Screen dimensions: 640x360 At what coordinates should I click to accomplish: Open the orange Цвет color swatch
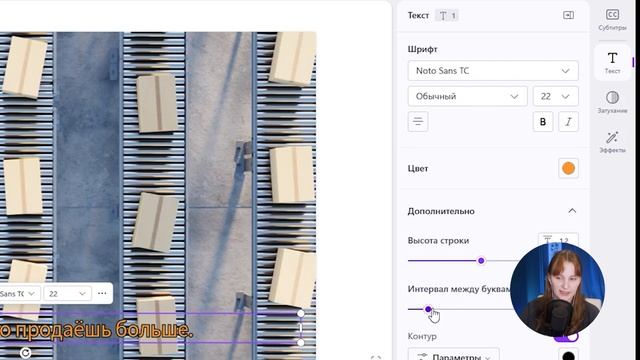[568, 168]
